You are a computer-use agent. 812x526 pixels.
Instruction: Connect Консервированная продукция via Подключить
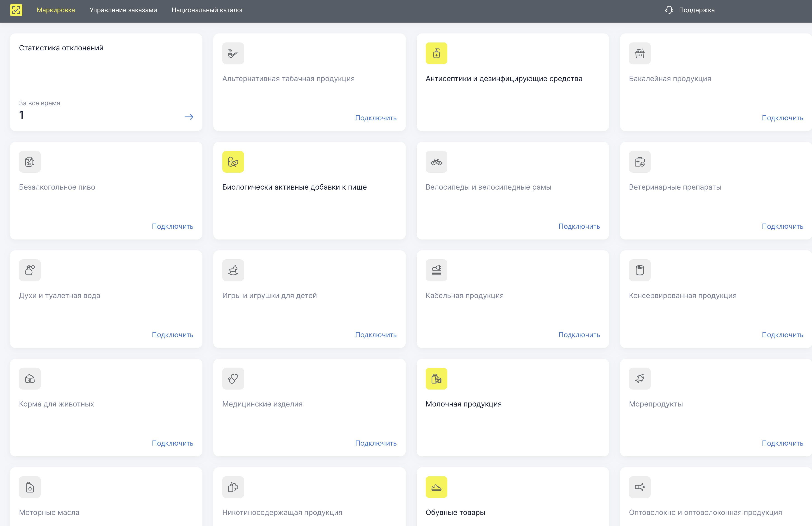(x=782, y=335)
